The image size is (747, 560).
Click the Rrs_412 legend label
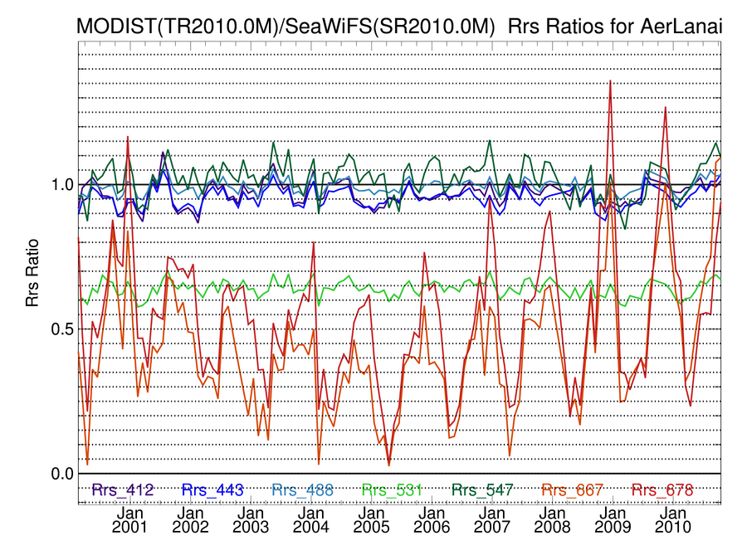[x=123, y=490]
